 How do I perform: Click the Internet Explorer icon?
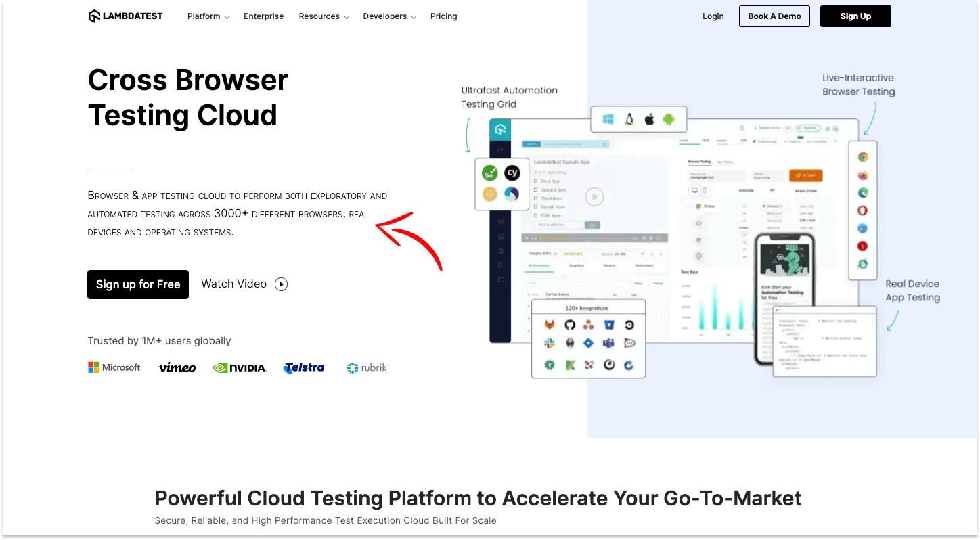click(x=863, y=265)
